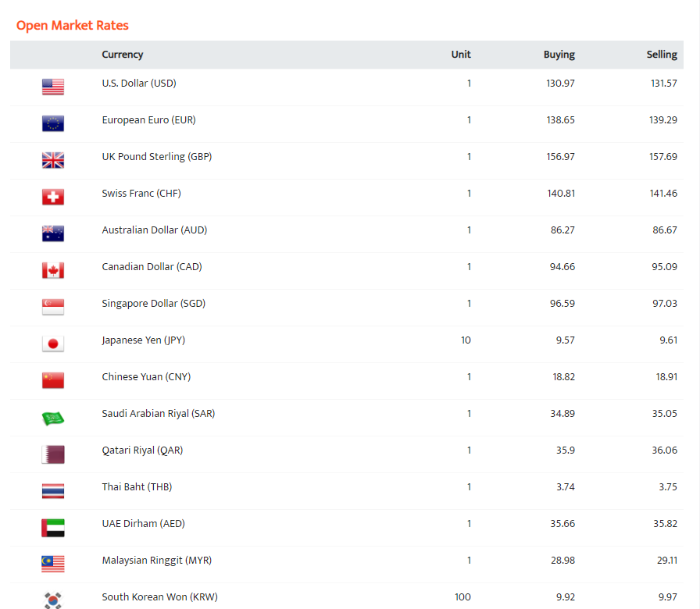The image size is (700, 609).
Task: Click the Qatar flag icon
Action: pos(53,454)
